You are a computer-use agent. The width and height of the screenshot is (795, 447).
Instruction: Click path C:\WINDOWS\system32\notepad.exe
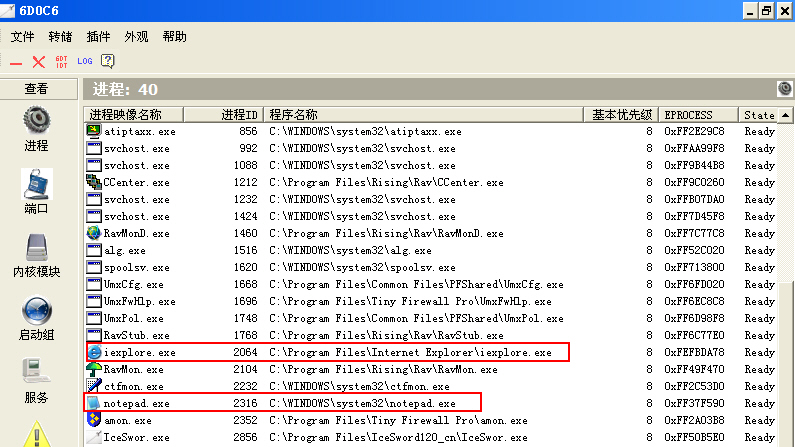click(363, 403)
